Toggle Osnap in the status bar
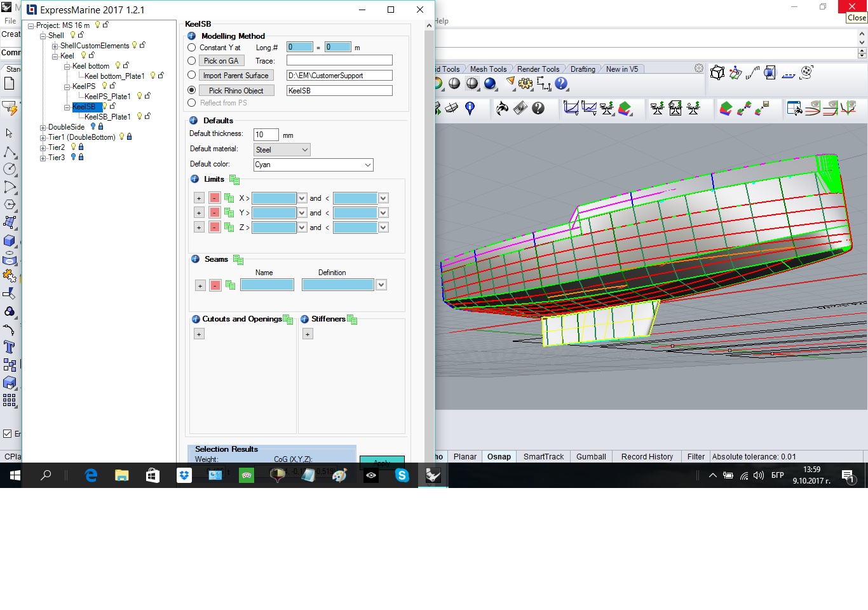Image resolution: width=868 pixels, height=610 pixels. pos(499,456)
